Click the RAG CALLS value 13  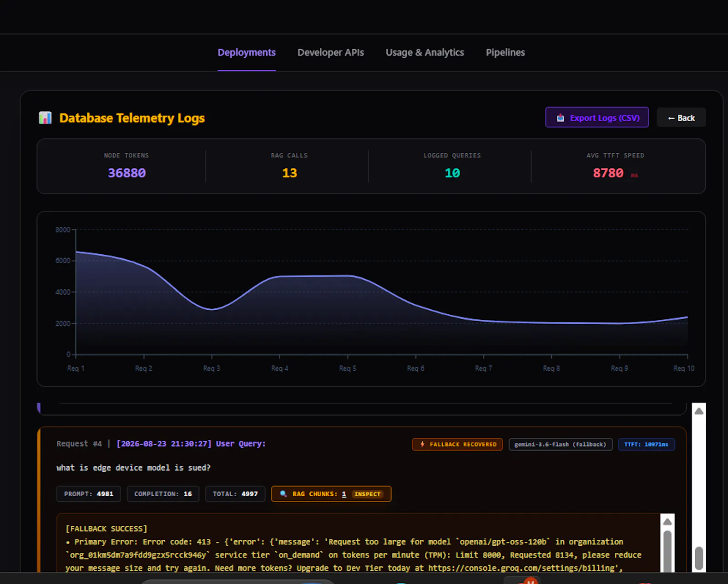[289, 173]
